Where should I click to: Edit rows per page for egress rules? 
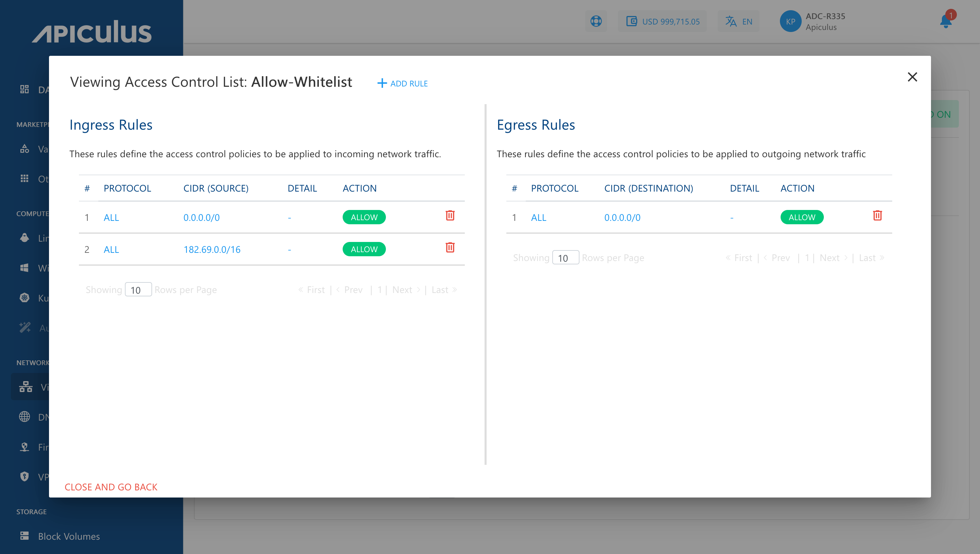click(566, 258)
